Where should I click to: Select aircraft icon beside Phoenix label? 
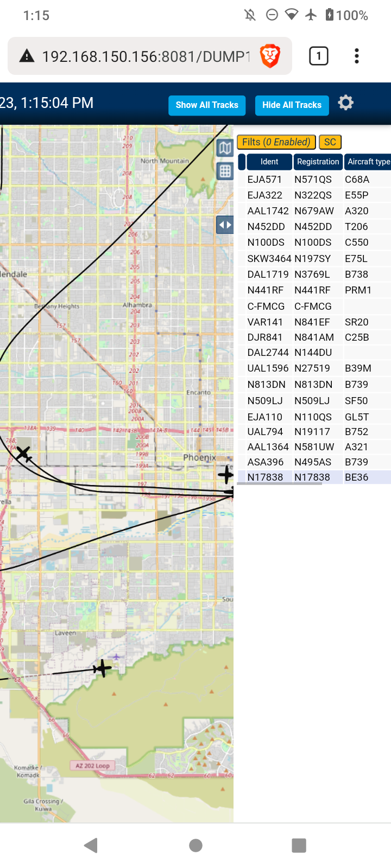[x=226, y=475]
